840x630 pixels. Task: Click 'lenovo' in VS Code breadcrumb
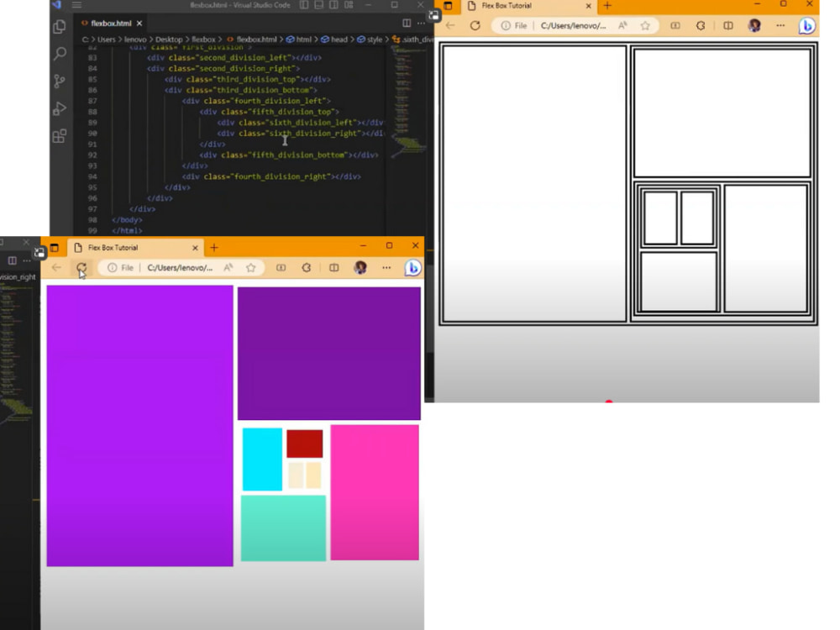tap(135, 39)
